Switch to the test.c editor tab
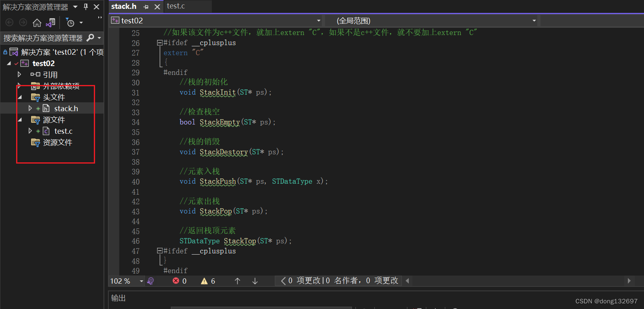 pyautogui.click(x=176, y=6)
